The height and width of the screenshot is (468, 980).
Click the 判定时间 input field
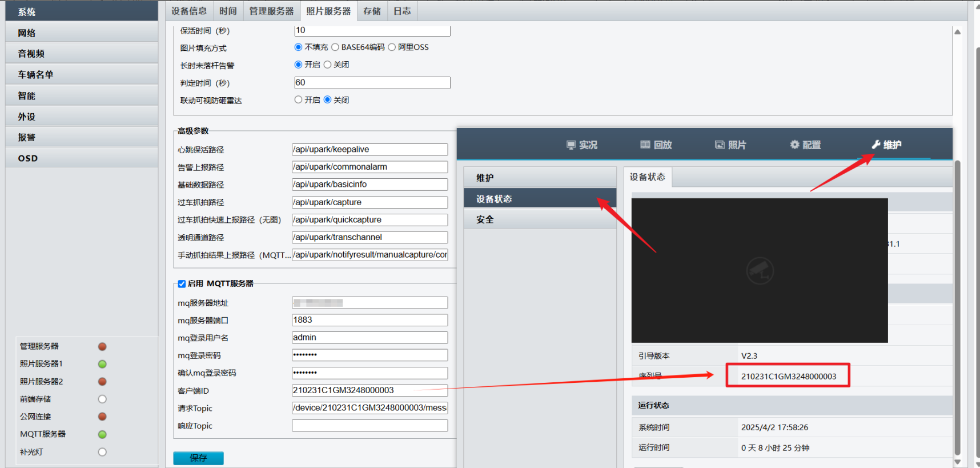click(372, 82)
